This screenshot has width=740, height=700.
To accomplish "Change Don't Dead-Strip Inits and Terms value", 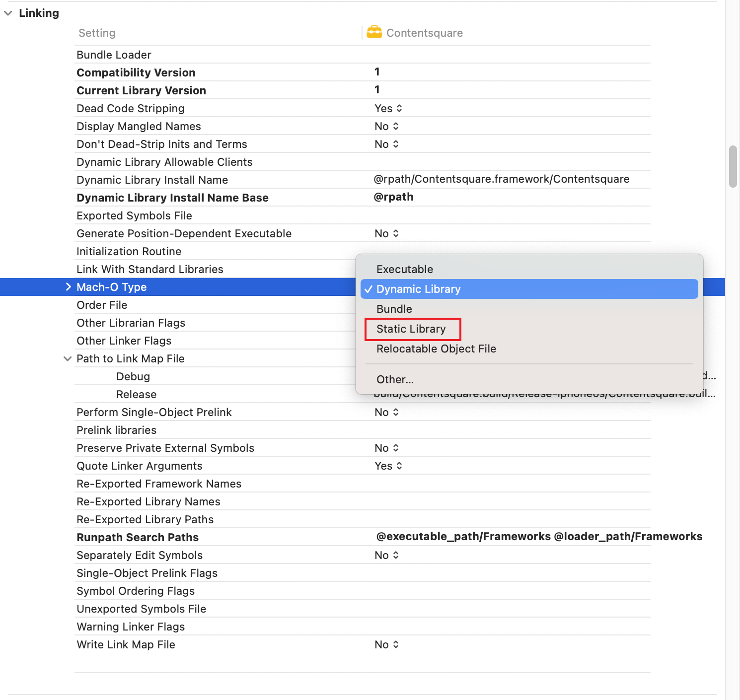I will pyautogui.click(x=386, y=144).
